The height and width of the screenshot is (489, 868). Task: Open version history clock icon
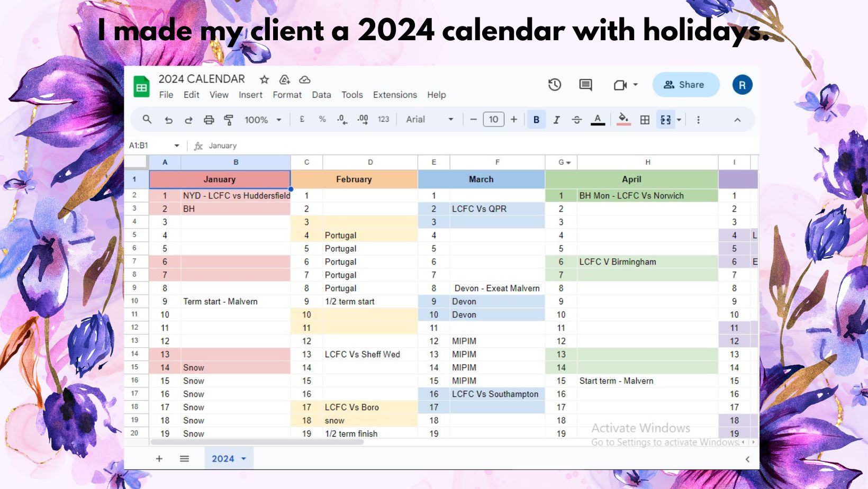tap(554, 85)
